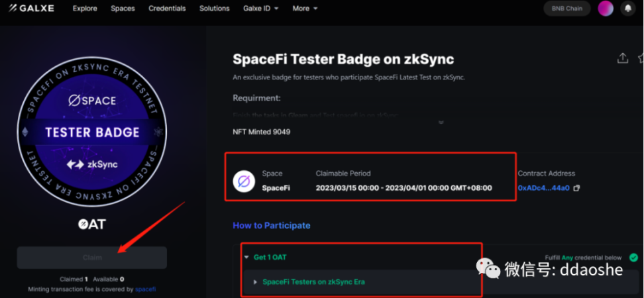Collapse the Get 1 OAT section

click(246, 257)
